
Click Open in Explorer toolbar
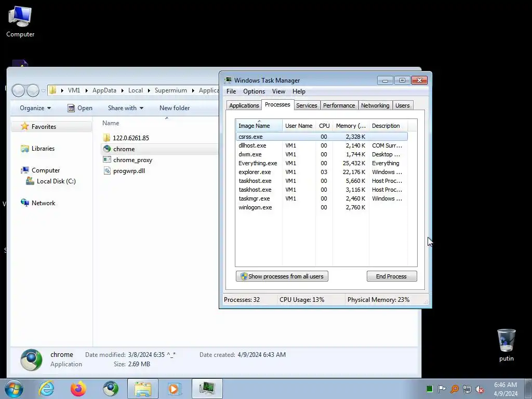(x=80, y=108)
